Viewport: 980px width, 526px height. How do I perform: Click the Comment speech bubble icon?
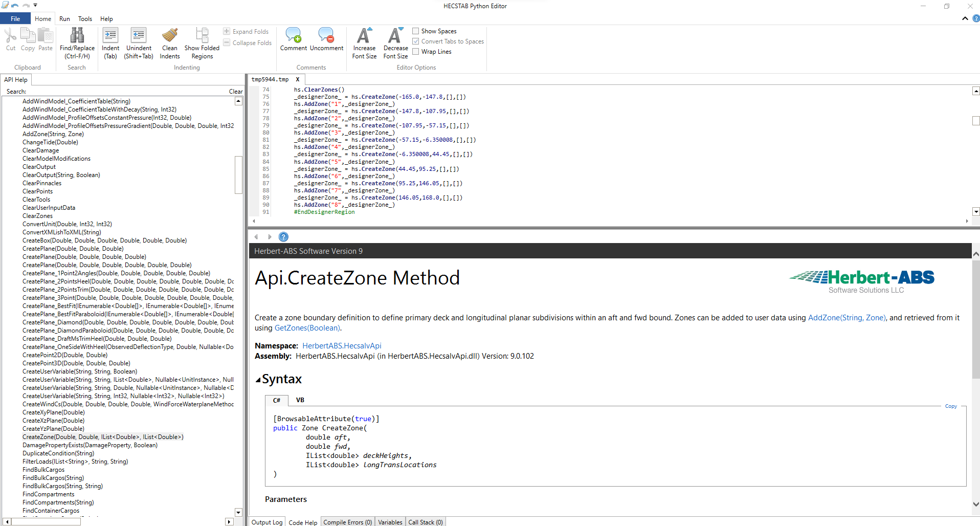tap(294, 35)
